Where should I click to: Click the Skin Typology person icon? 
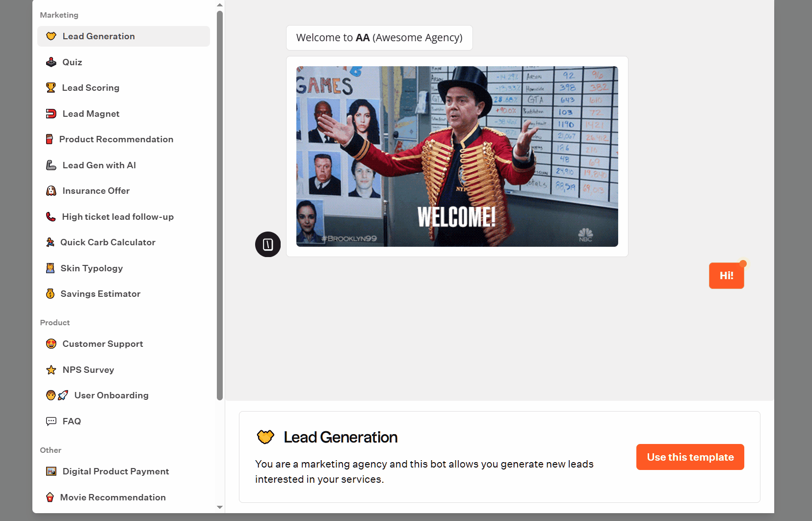coord(50,268)
